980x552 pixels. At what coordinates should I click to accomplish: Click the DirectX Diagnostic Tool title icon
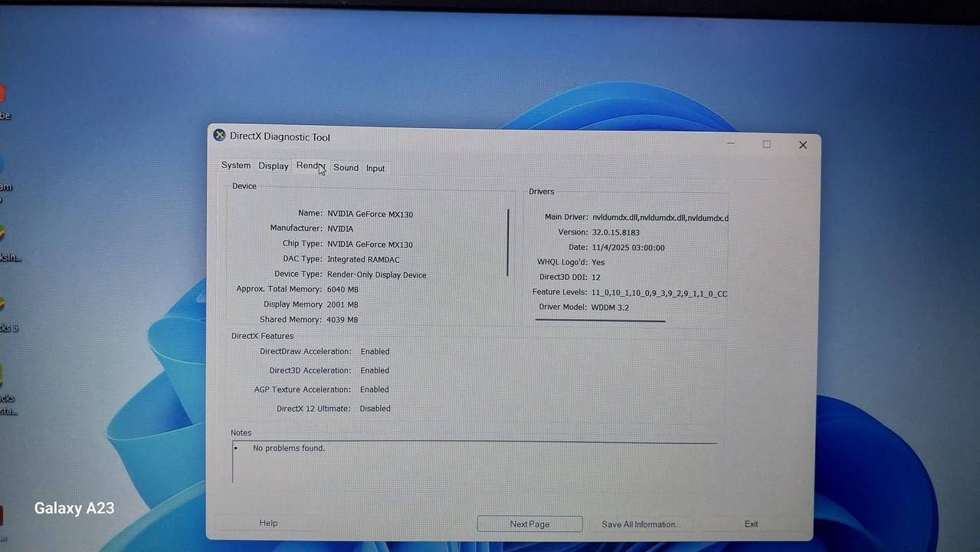pyautogui.click(x=219, y=135)
